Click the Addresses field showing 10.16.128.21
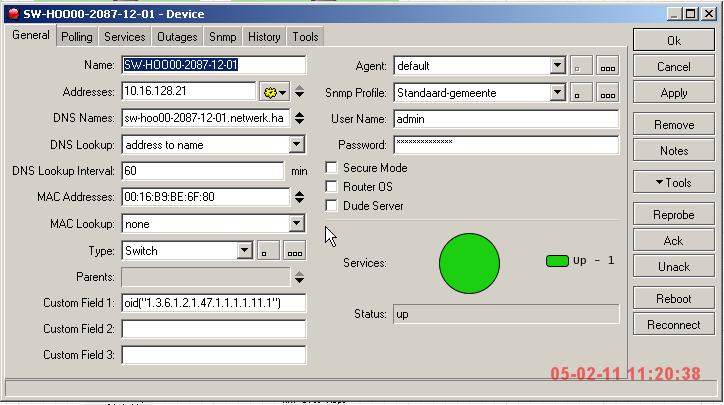Screen dimensions: 724x405 point(188,91)
